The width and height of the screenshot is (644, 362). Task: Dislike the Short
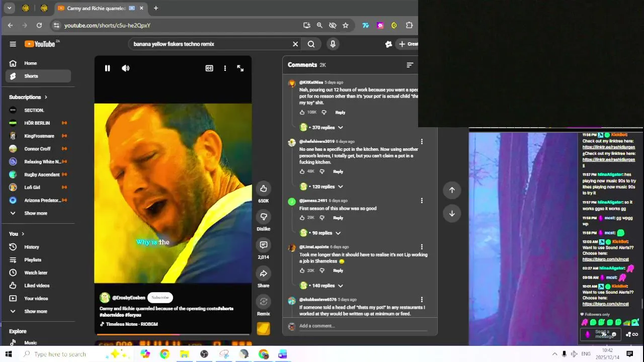[x=264, y=217]
